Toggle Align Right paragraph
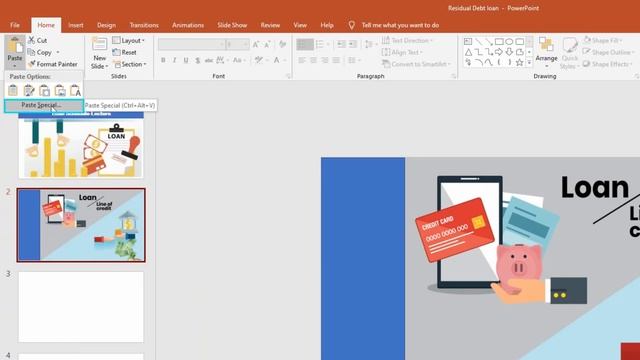 pos(325,60)
